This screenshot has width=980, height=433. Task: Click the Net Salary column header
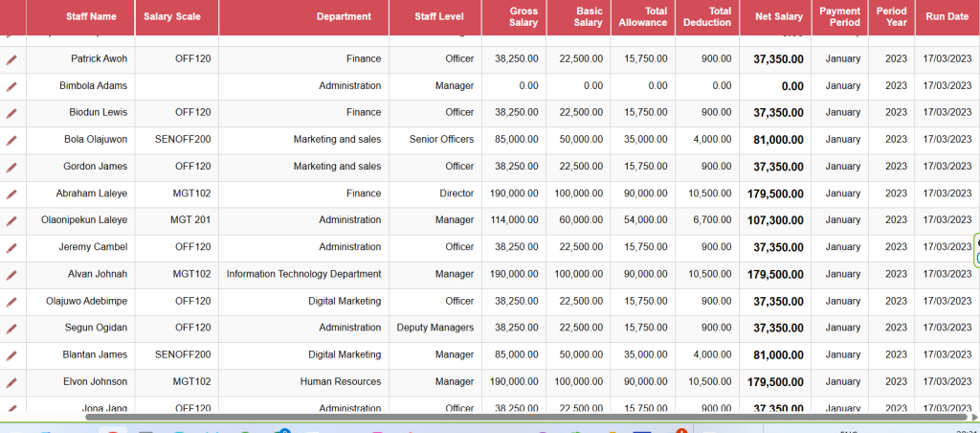point(778,16)
